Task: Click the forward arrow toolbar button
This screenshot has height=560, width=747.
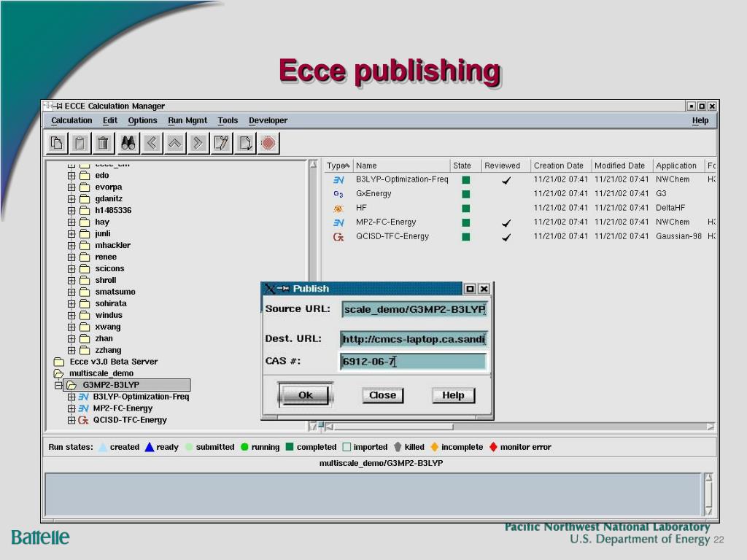Action: pyautogui.click(x=198, y=143)
